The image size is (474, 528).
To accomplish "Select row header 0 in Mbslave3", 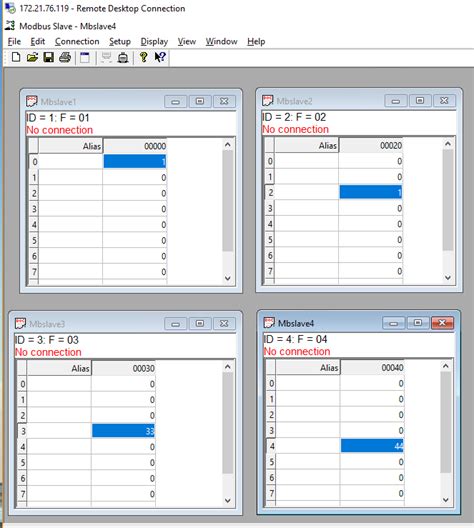I will point(22,384).
